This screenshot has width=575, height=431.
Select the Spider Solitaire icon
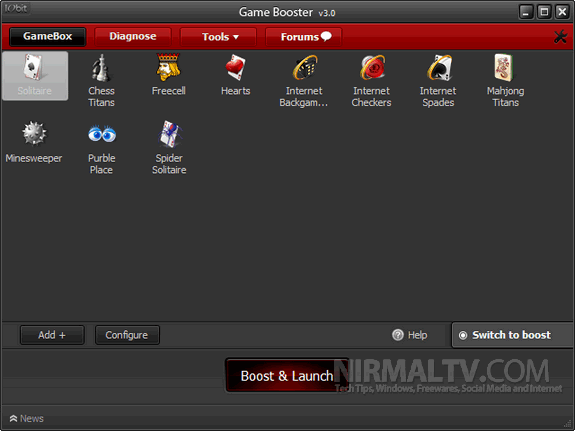(169, 134)
